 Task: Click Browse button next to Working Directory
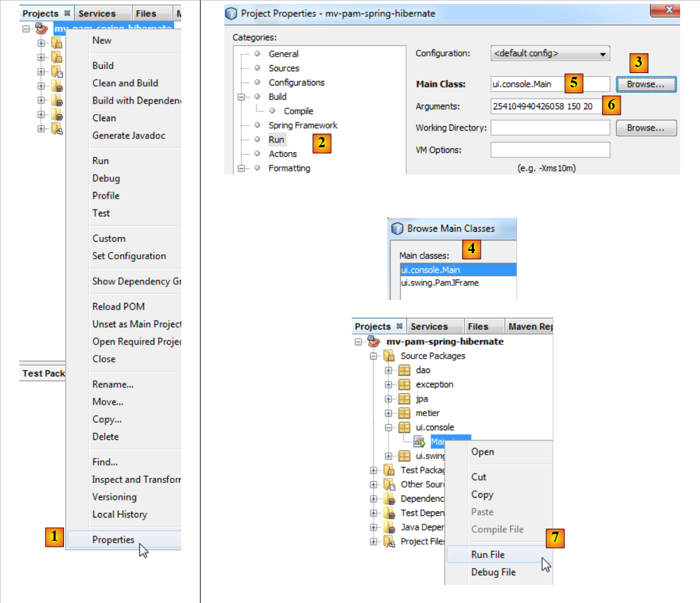tap(646, 128)
